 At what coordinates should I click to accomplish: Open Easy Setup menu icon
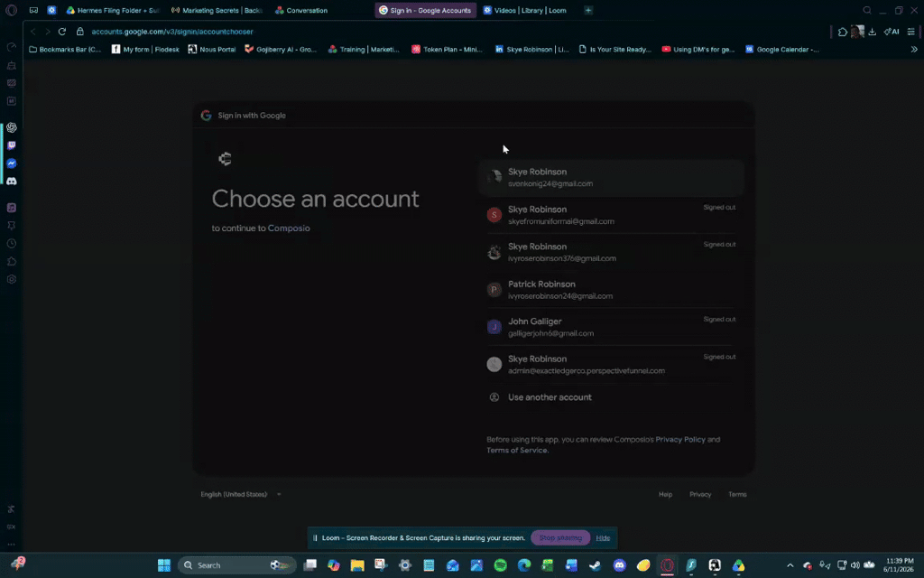(x=911, y=32)
